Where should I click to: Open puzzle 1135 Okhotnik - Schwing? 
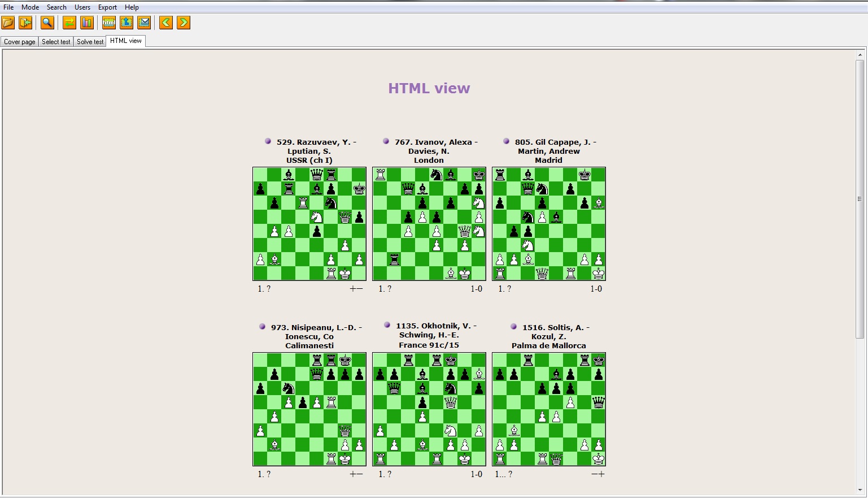[429, 409]
